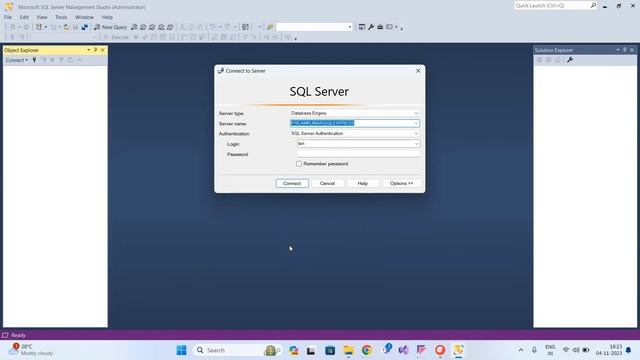Enable the Remember password checkbox
Image resolution: width=640 pixels, height=360 pixels.
[299, 164]
